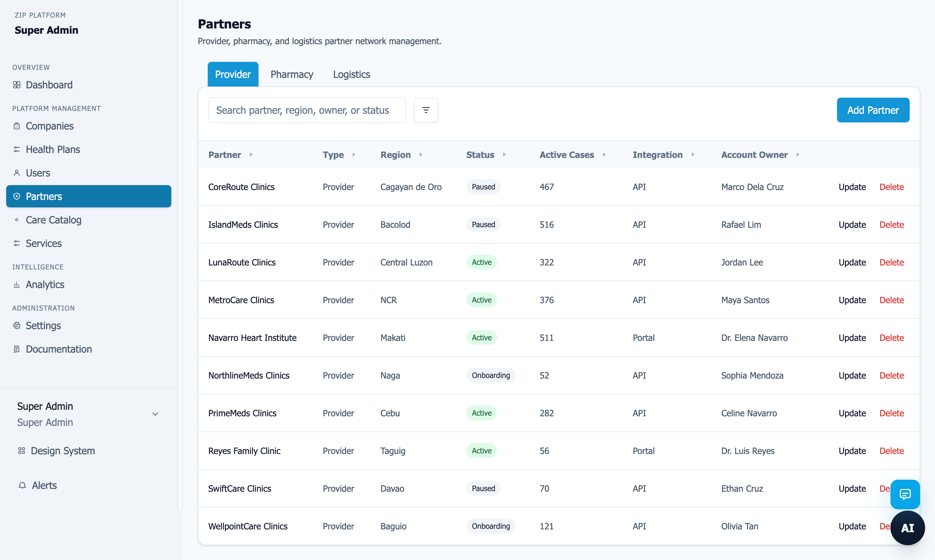The height and width of the screenshot is (560, 935).
Task: Sort by Account Owner column arrow
Action: (x=798, y=155)
